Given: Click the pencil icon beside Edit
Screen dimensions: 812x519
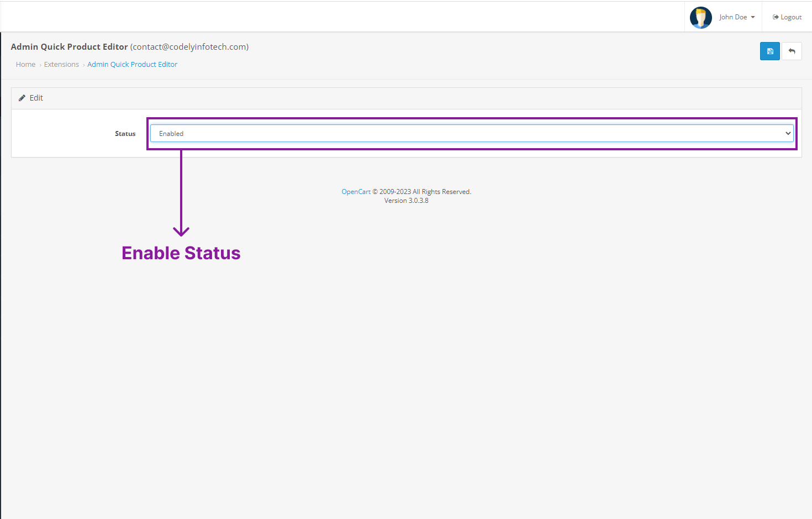Looking at the screenshot, I should [22, 98].
